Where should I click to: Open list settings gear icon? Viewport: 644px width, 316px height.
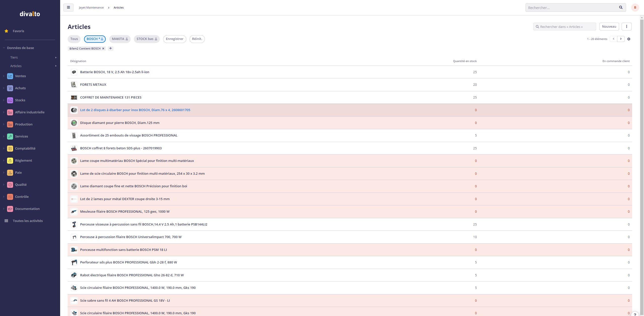(x=629, y=39)
